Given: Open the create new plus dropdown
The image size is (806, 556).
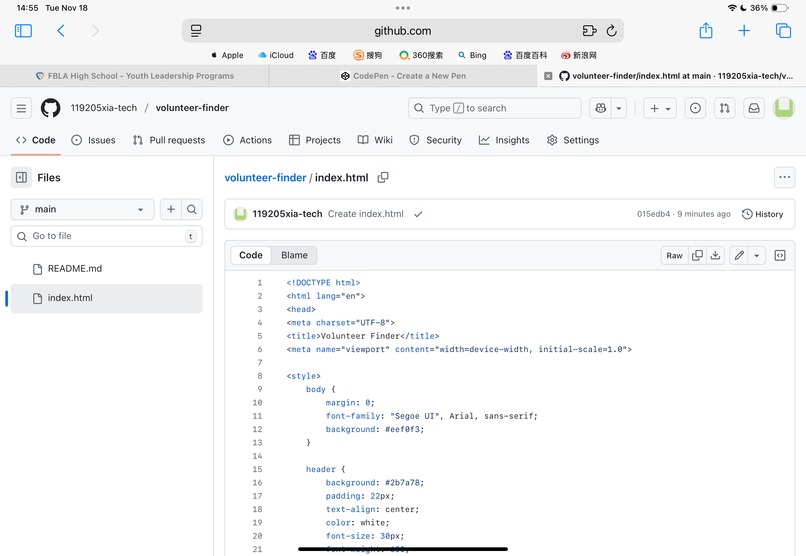Looking at the screenshot, I should [x=660, y=108].
